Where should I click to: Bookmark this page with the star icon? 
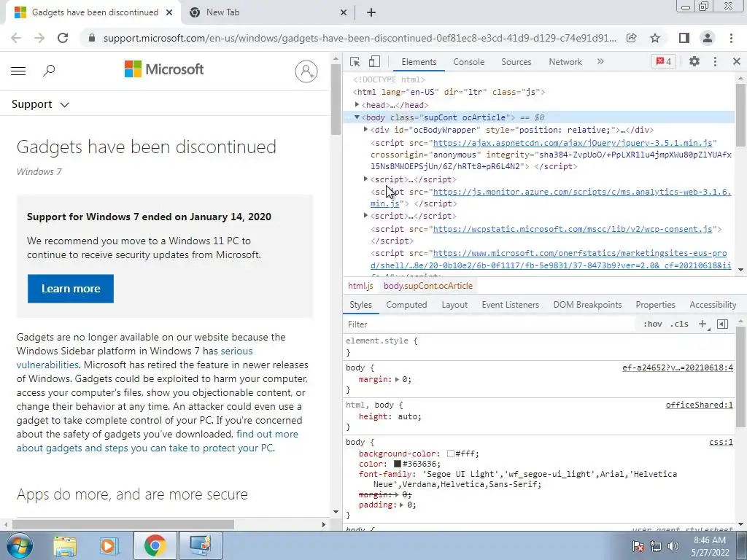[655, 38]
